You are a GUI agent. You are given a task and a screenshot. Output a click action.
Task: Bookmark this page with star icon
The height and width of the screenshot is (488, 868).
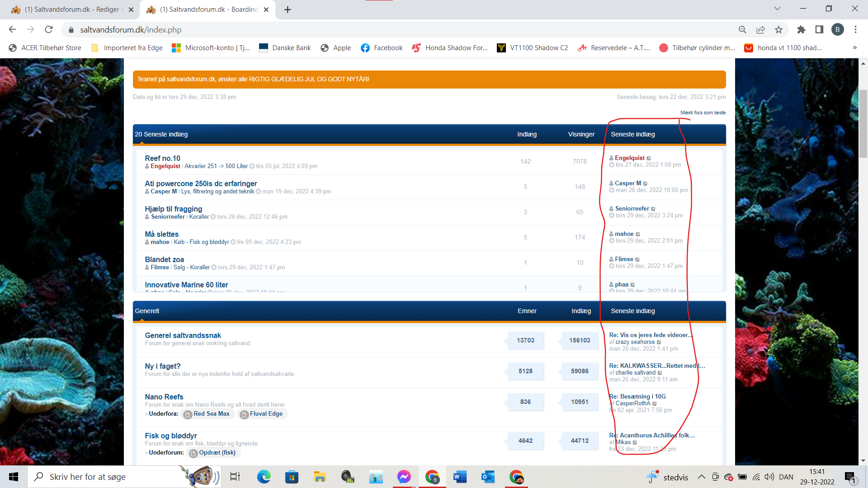[x=778, y=29]
